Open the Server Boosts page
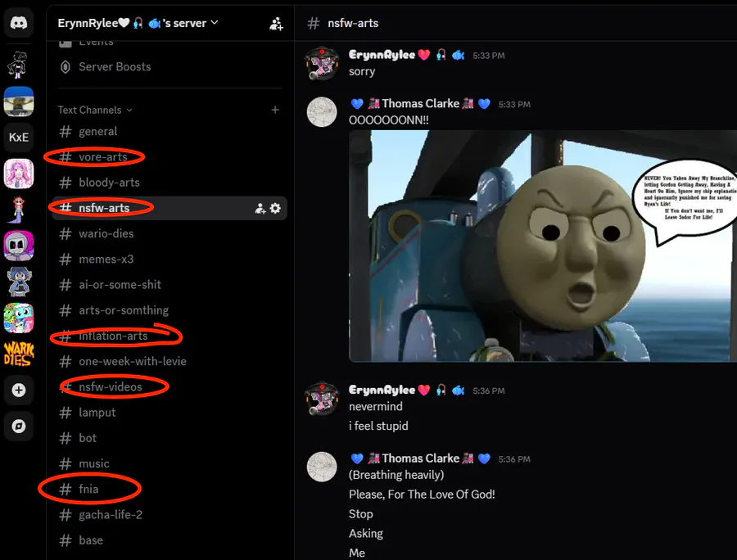The image size is (737, 560). (x=115, y=67)
